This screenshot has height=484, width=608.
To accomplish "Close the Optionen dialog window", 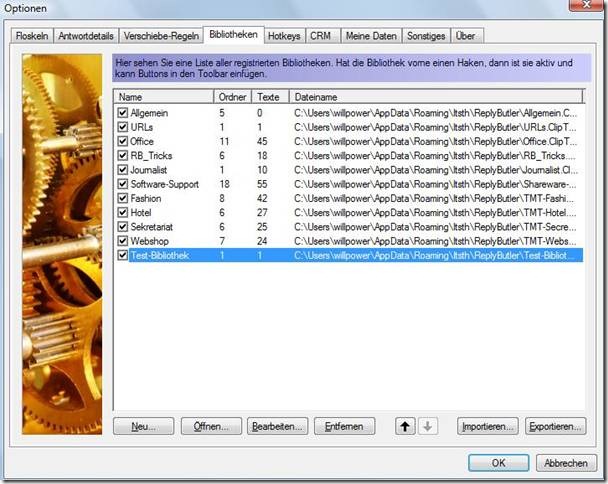I will (587, 5).
